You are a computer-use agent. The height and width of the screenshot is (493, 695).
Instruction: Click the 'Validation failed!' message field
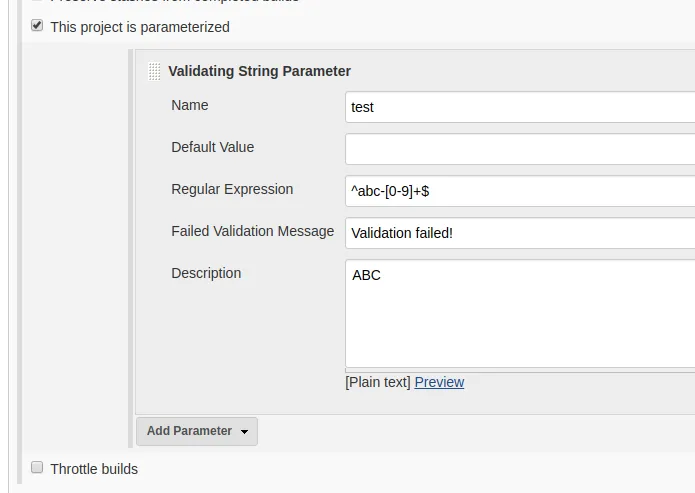pyautogui.click(x=520, y=233)
